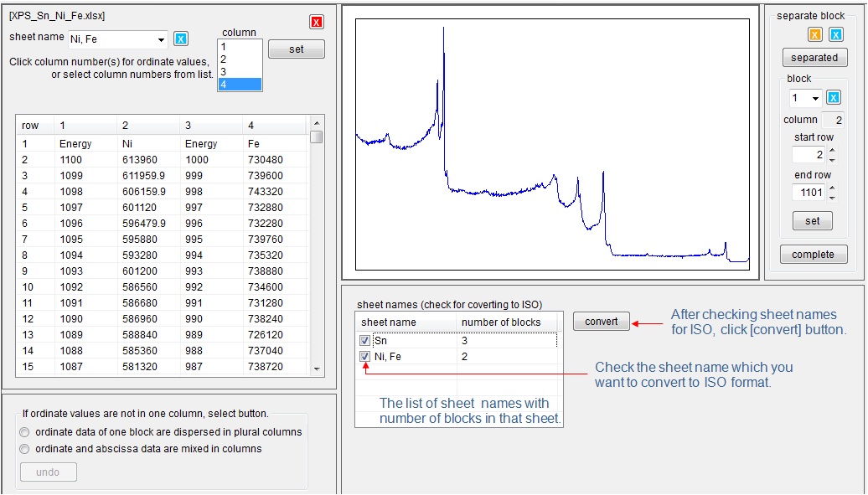Click the end row input field
This screenshot has height=495, width=868.
tap(809, 193)
